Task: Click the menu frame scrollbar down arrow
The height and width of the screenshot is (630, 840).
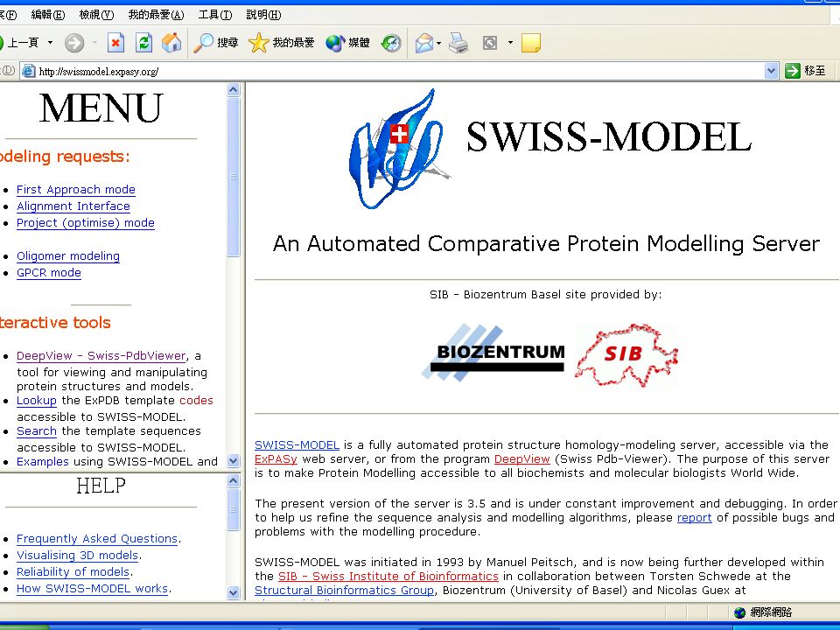Action: point(233,461)
